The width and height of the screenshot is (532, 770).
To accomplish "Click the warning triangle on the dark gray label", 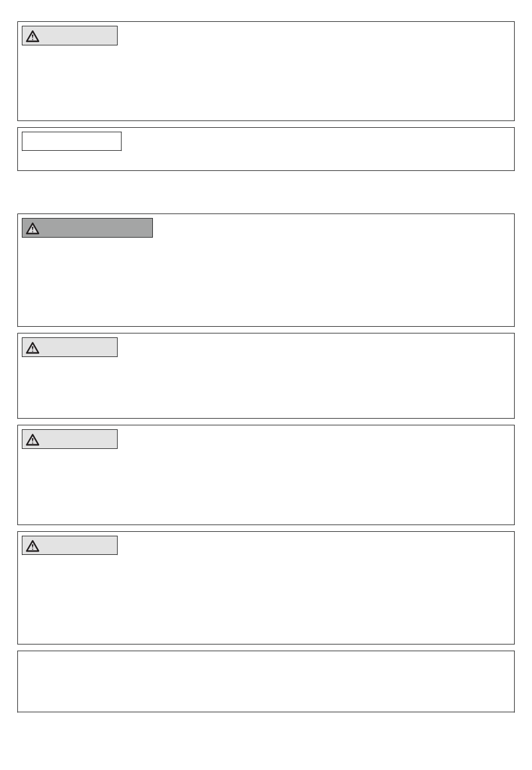I will click(32, 229).
